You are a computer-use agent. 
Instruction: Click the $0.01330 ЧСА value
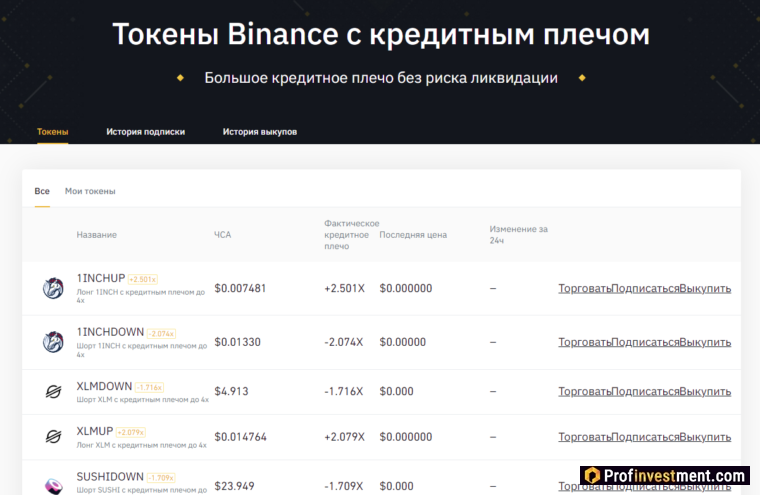(x=238, y=342)
